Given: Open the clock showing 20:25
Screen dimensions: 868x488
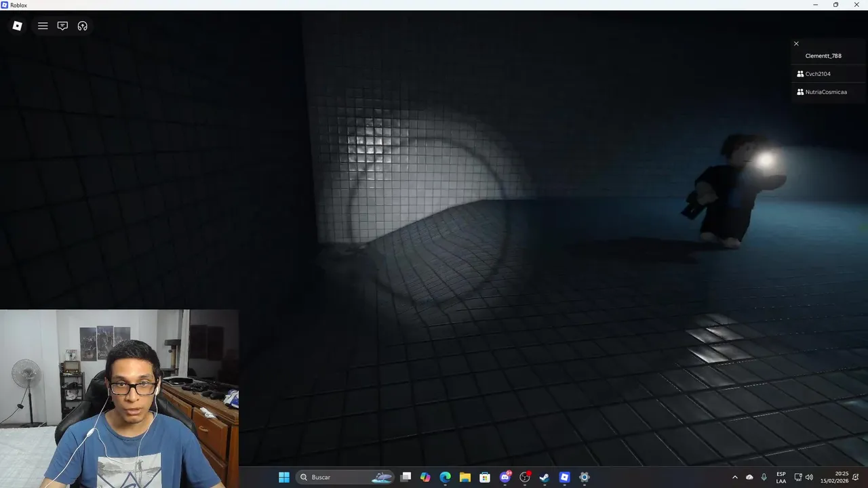Looking at the screenshot, I should (834, 477).
